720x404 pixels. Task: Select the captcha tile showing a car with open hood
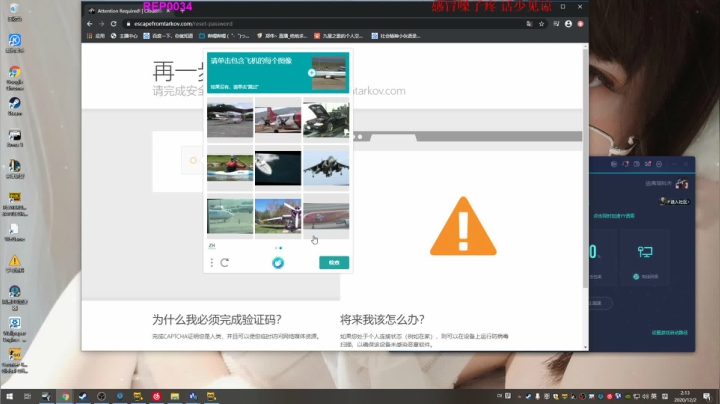pos(326,119)
